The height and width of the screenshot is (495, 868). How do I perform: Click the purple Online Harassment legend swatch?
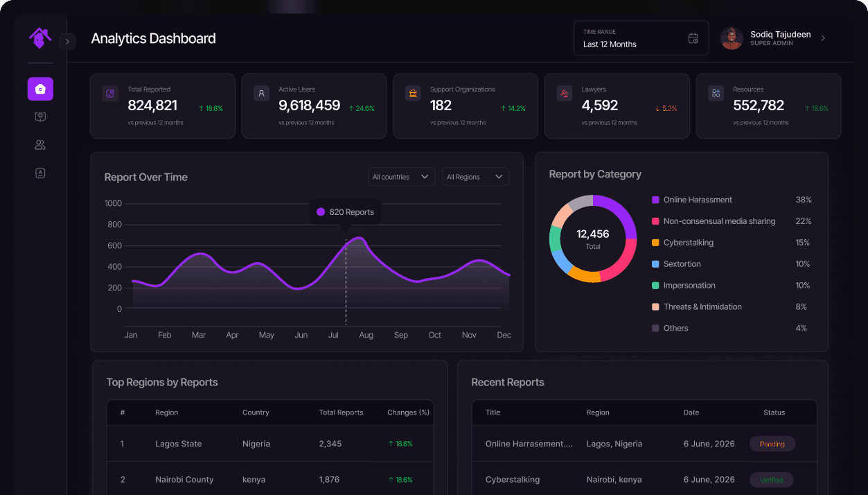coord(655,200)
